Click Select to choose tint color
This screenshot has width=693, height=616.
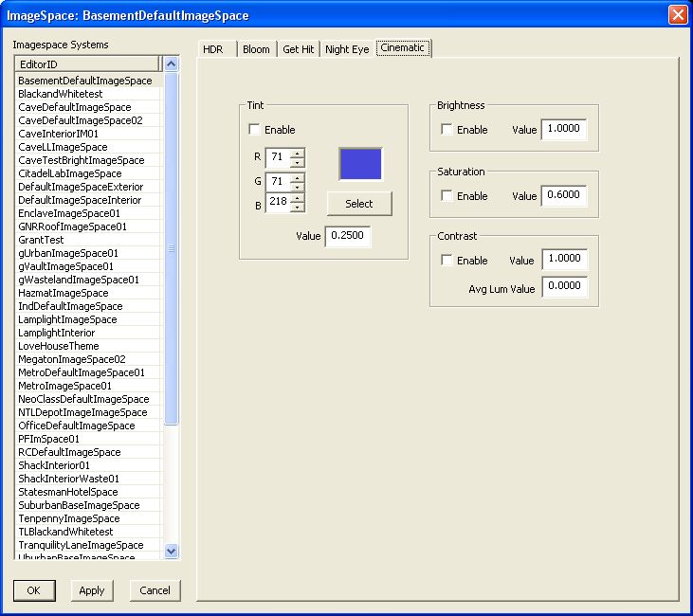coord(359,204)
